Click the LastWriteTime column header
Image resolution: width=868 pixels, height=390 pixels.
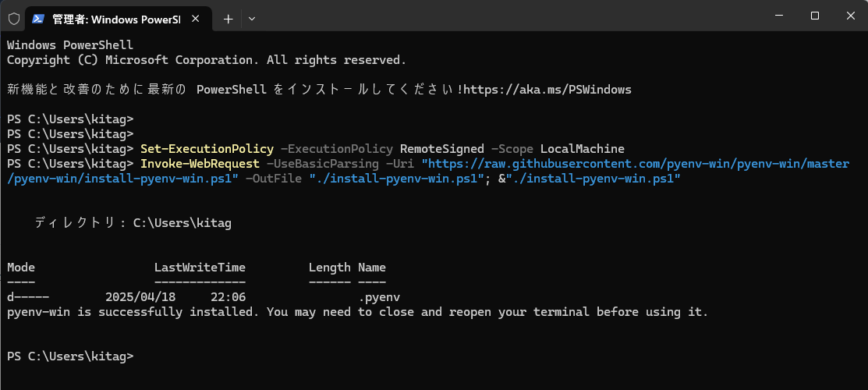click(x=200, y=268)
